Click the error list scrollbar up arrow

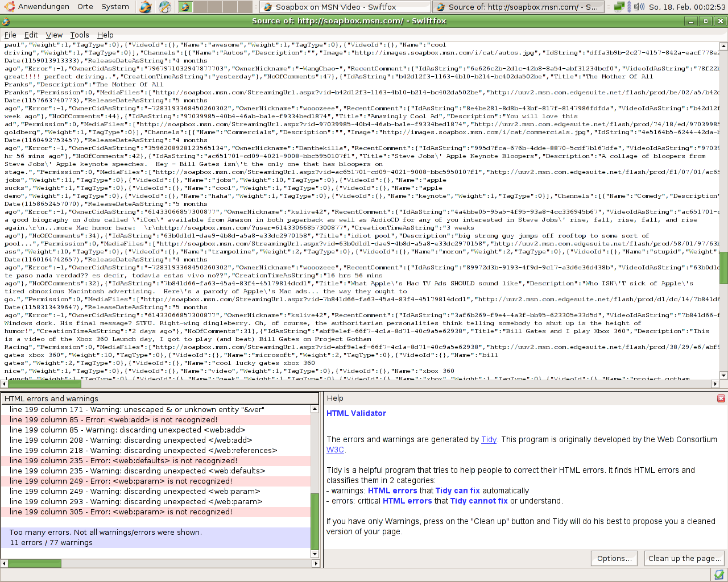pyautogui.click(x=315, y=409)
